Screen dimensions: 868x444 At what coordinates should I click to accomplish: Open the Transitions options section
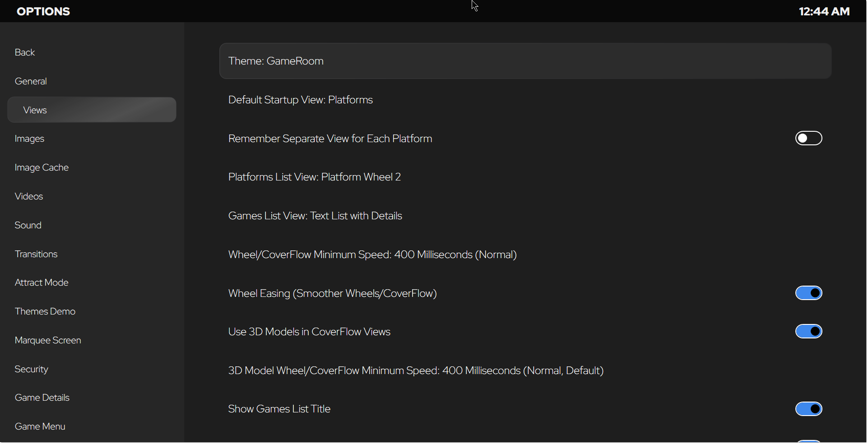tap(36, 254)
